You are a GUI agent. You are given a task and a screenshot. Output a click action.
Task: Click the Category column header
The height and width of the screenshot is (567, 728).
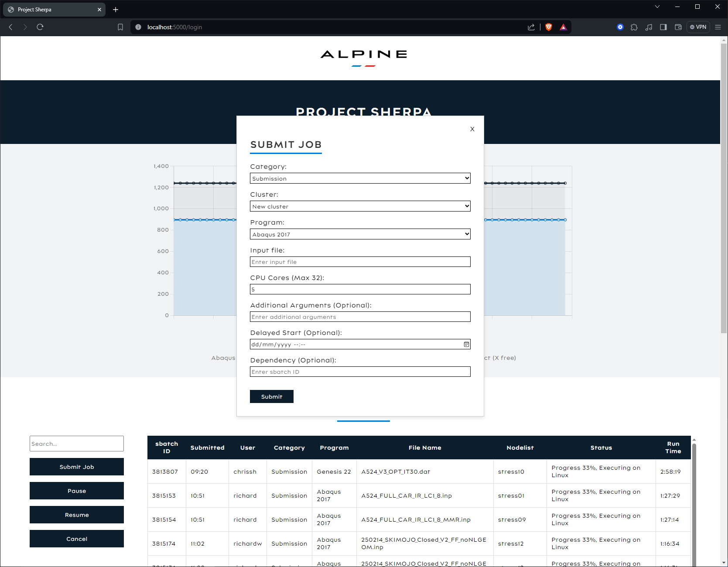click(289, 447)
